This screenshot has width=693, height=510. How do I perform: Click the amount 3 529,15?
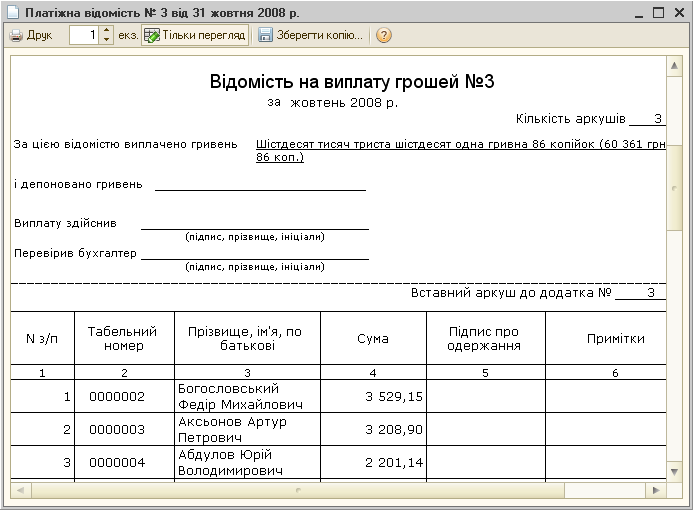click(394, 396)
